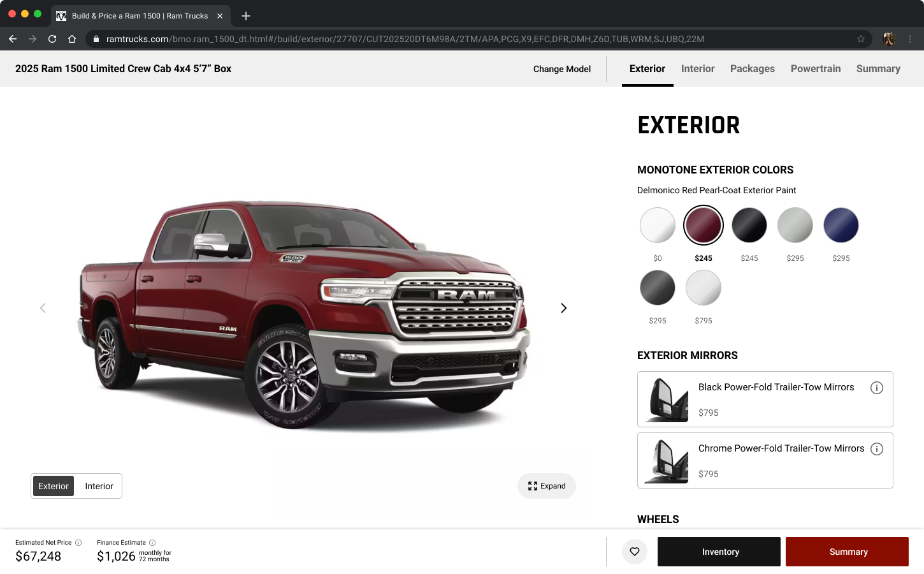Show the previous truck image
924x574 pixels.
tap(43, 308)
